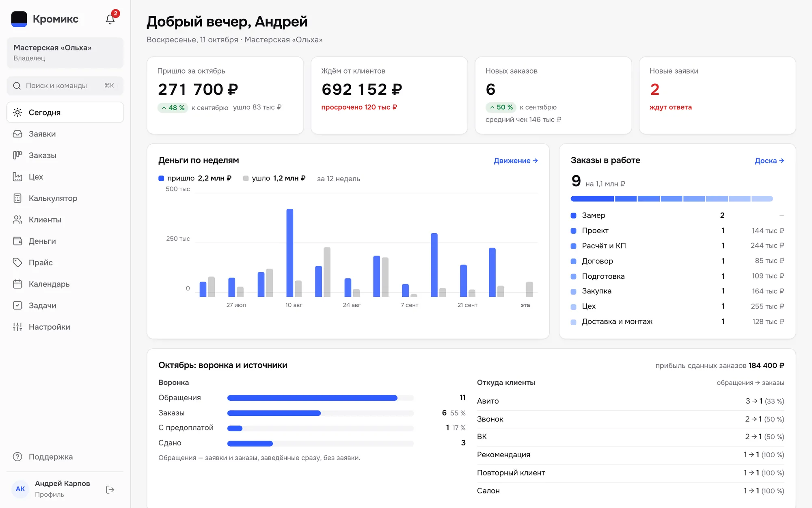The height and width of the screenshot is (508, 812).
Task: Open the Мастерская «Ольха» workspace switcher
Action: tap(65, 52)
